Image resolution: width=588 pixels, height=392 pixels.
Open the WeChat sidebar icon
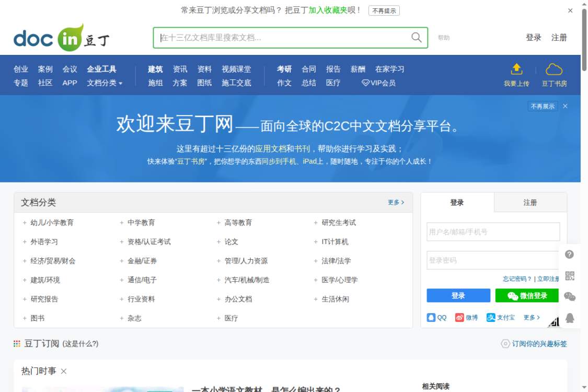pos(570,297)
